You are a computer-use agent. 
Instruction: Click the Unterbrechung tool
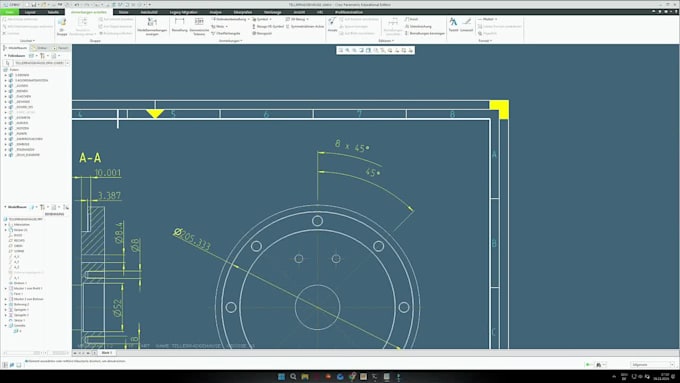418,26
